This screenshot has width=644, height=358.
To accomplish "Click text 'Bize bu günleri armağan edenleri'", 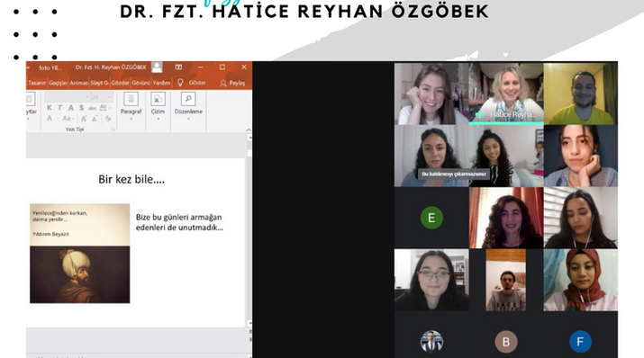I will coord(178,222).
